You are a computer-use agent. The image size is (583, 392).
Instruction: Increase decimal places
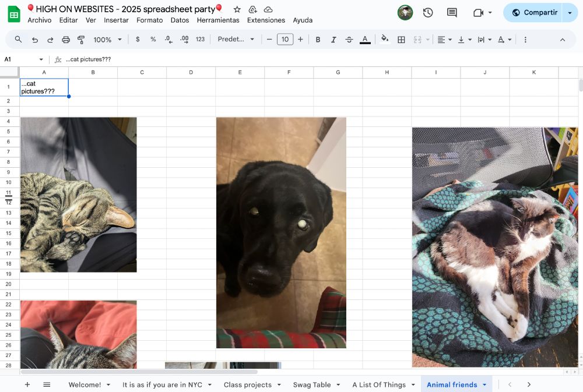[x=184, y=40]
